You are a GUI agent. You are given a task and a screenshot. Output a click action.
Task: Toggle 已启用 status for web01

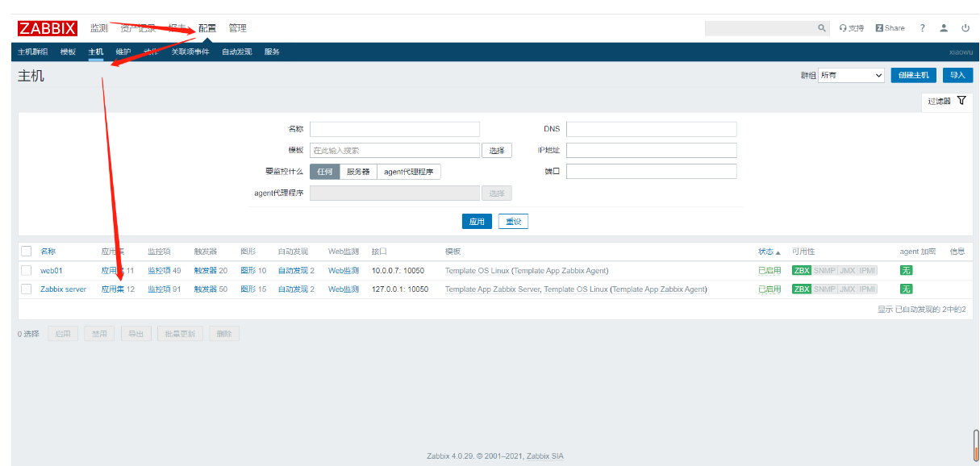pyautogui.click(x=769, y=270)
